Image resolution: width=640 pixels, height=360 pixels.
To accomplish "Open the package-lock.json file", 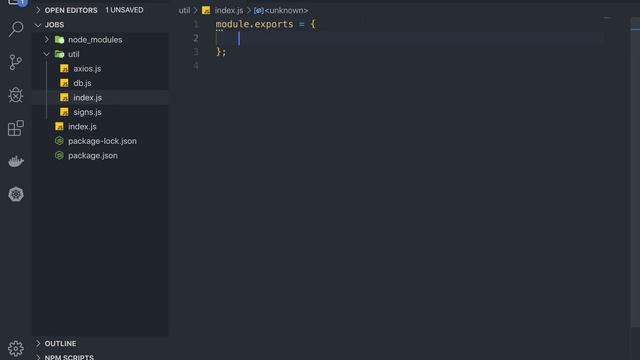I will [100, 141].
